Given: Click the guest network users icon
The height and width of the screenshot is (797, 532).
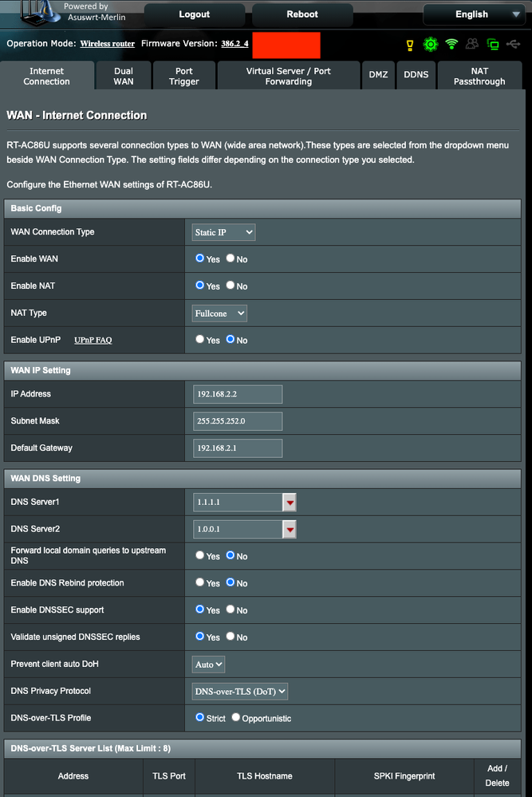Looking at the screenshot, I should 473,45.
